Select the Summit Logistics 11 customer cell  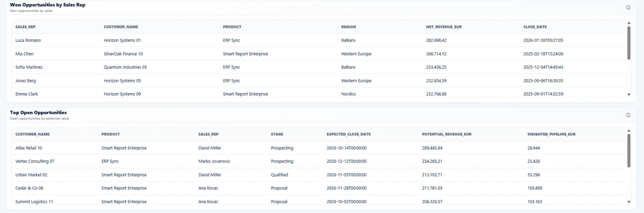point(34,201)
